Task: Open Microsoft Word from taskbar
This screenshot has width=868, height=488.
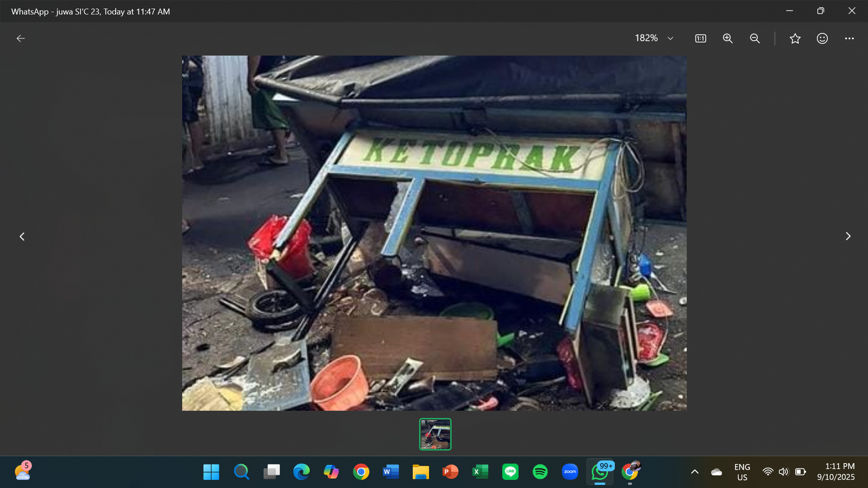Action: [x=391, y=472]
